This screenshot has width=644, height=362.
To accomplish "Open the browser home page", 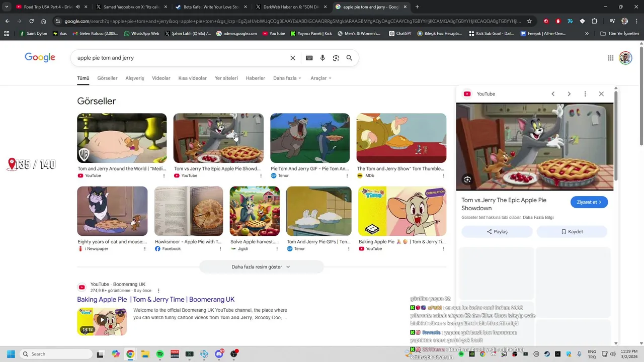I will [44, 21].
